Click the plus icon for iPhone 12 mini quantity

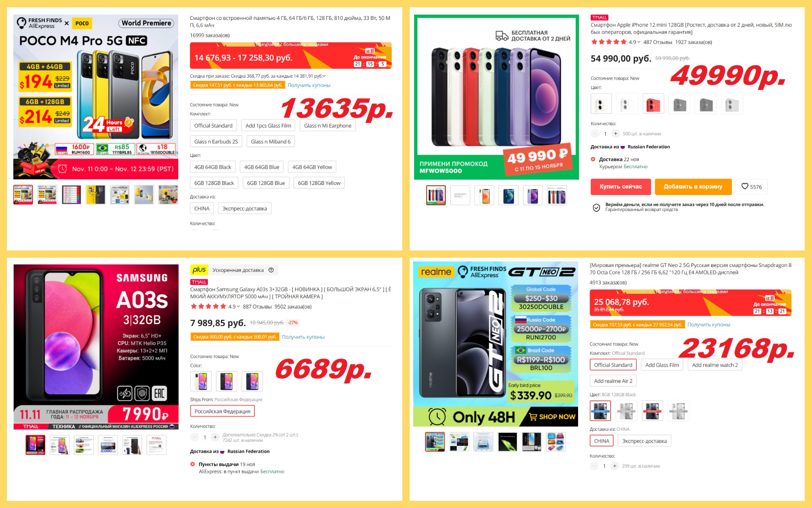(x=615, y=134)
